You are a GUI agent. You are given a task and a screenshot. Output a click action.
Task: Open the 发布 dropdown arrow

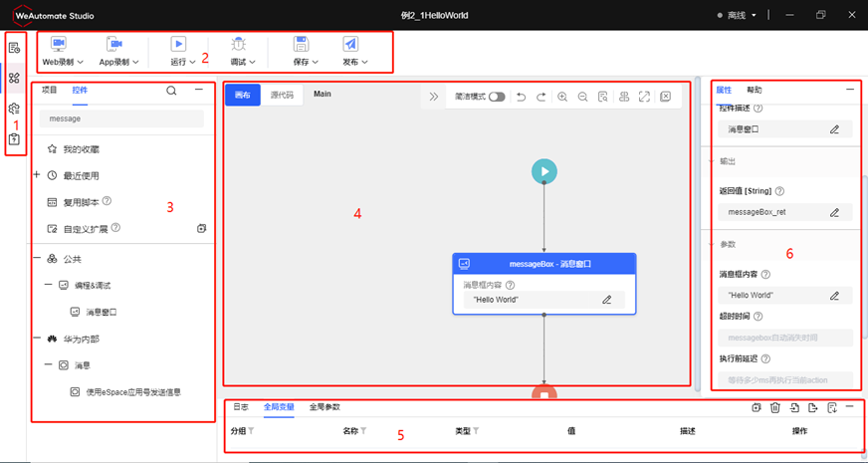pos(364,62)
